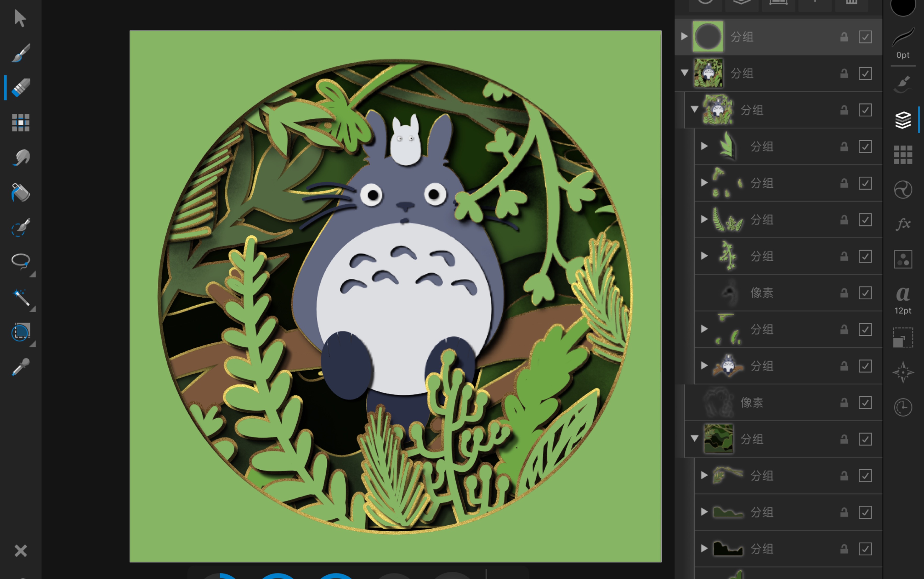Open the Navigator compass studio
This screenshot has height=579, width=924.
[903, 372]
